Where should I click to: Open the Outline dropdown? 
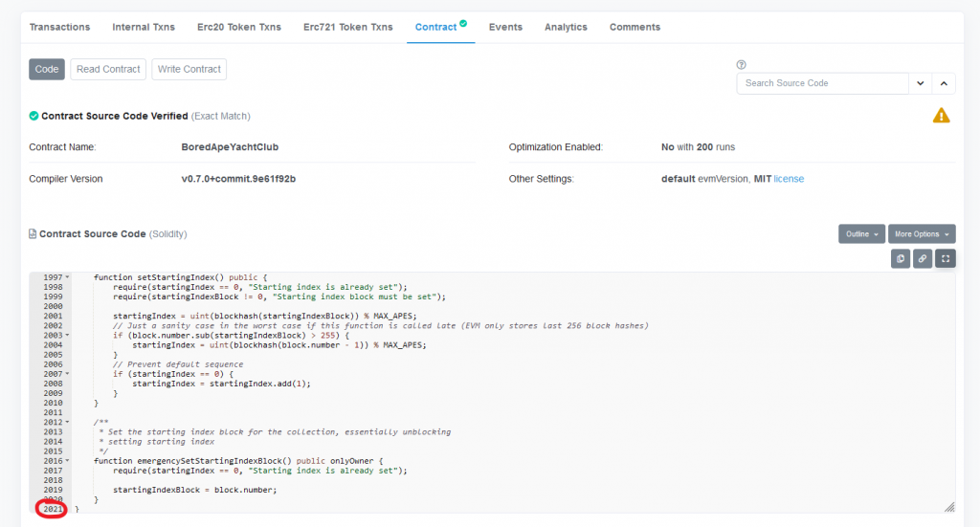tap(862, 234)
